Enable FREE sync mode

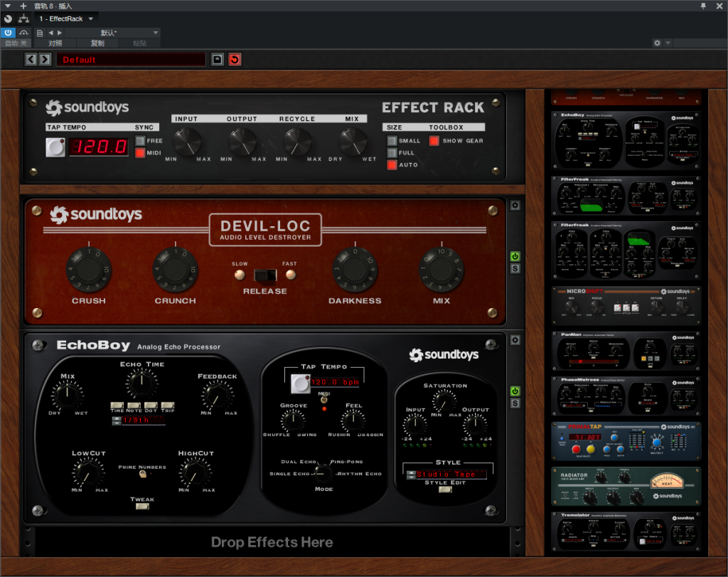pos(140,140)
